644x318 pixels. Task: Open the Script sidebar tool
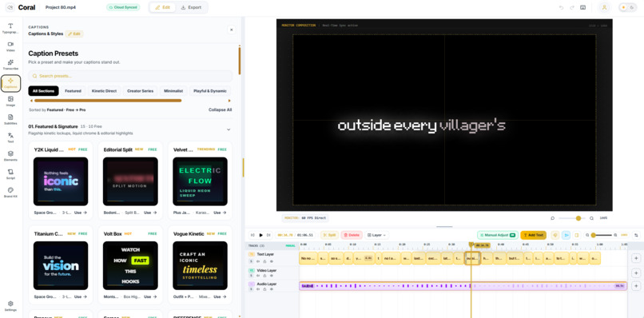coord(10,174)
